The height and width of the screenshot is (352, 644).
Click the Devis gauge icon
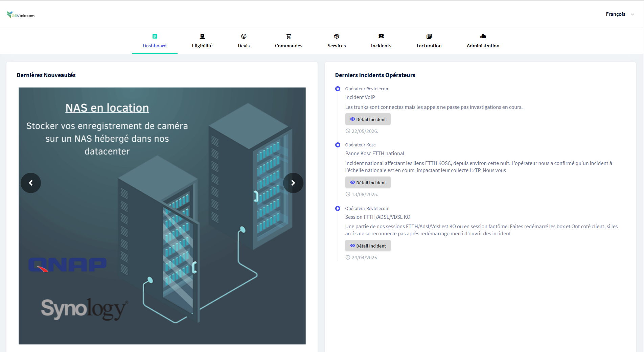(x=244, y=36)
